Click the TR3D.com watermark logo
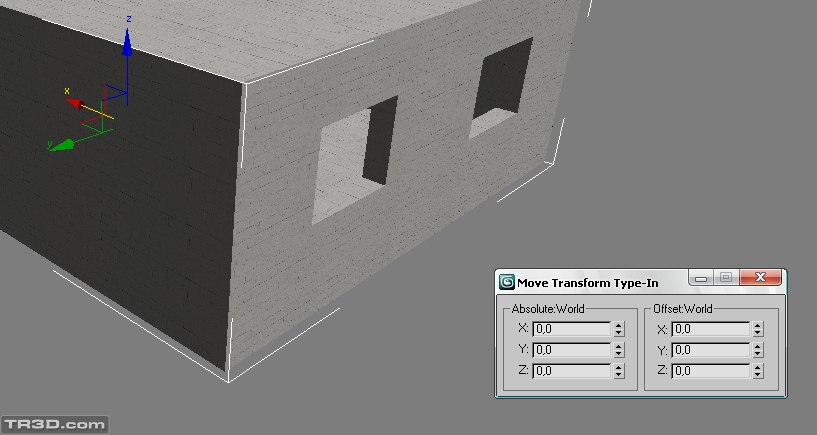 click(x=54, y=424)
